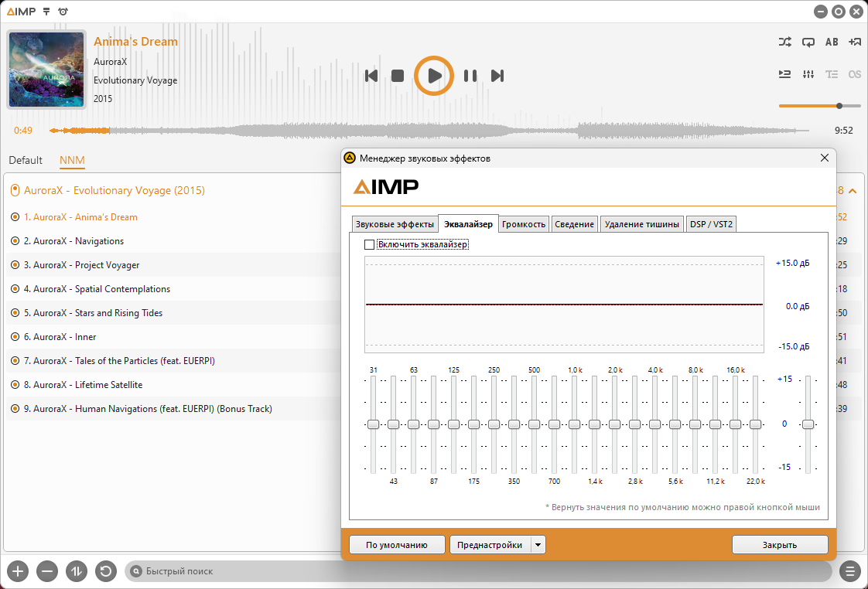Open the Сведение tab
Viewport: 868px width, 589px height.
pyautogui.click(x=575, y=224)
